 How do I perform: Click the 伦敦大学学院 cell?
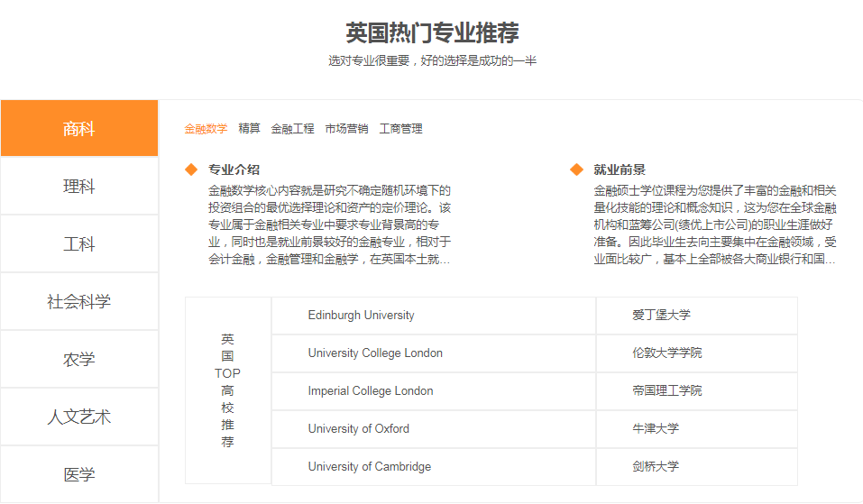click(697, 353)
